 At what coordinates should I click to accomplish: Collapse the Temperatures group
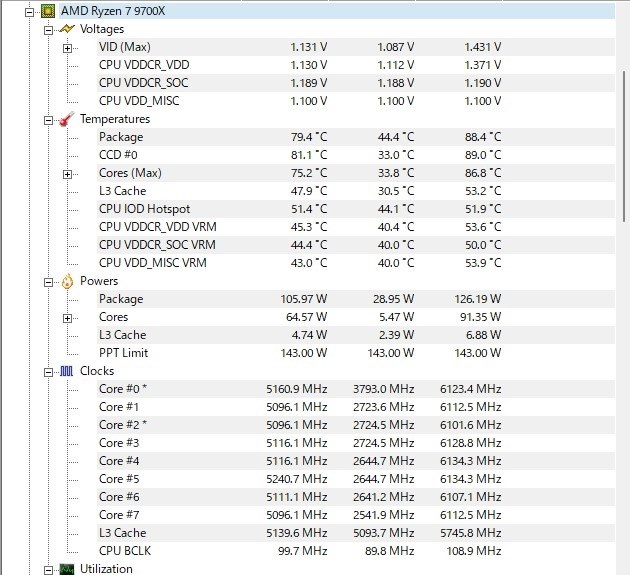coord(48,121)
